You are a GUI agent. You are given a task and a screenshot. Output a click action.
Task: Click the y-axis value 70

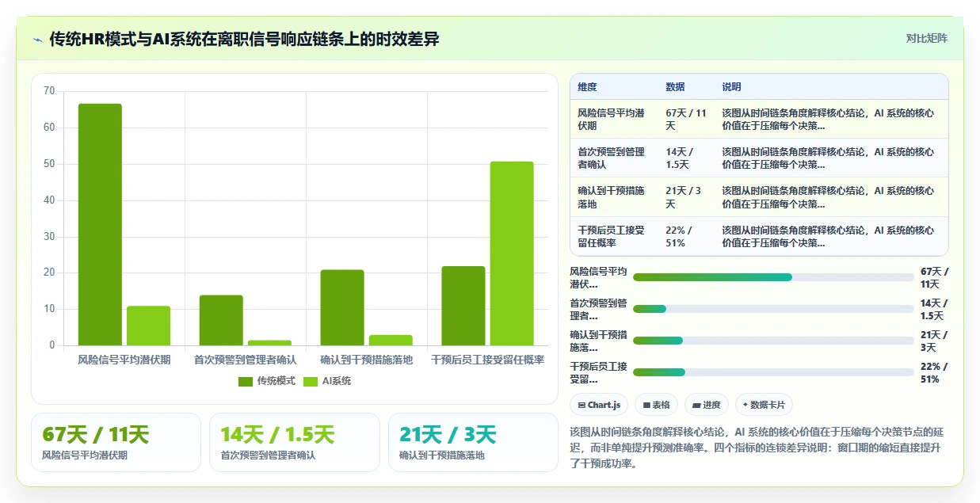[49, 91]
